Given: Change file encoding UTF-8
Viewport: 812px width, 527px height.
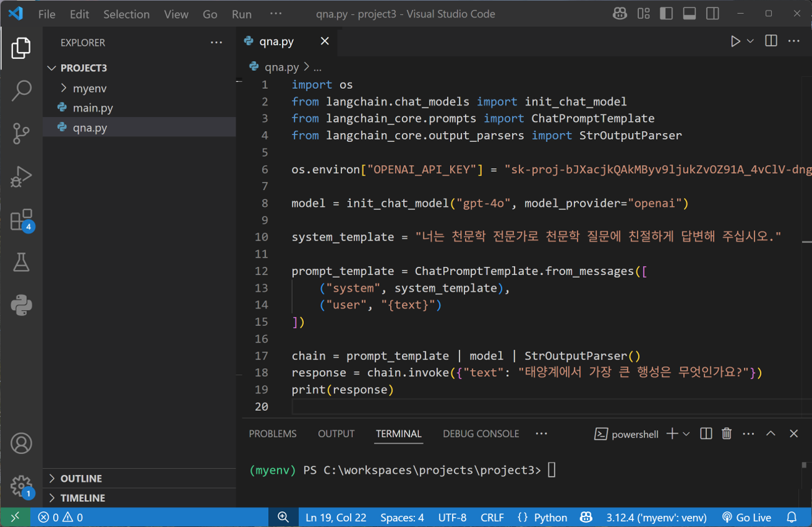Looking at the screenshot, I should [453, 517].
